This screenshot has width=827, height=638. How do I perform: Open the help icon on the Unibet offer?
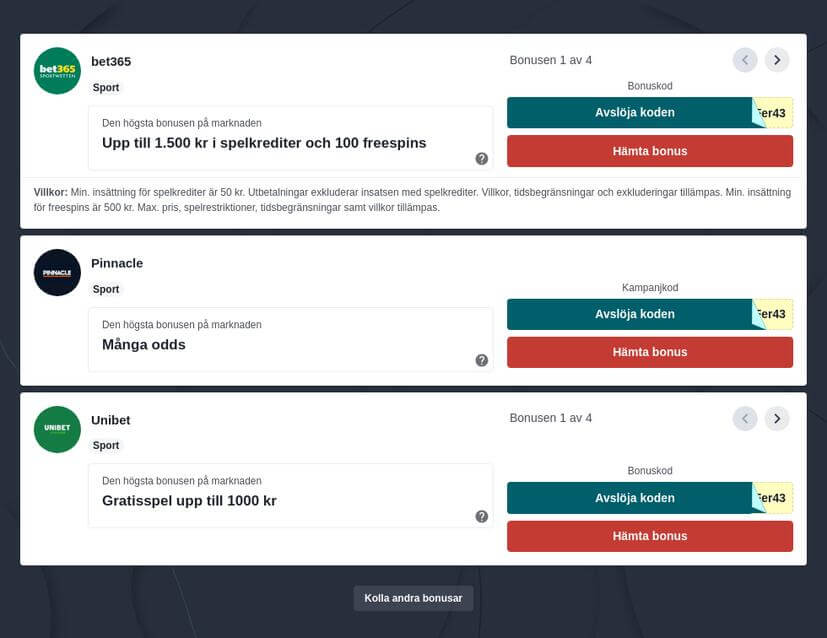[x=481, y=515]
